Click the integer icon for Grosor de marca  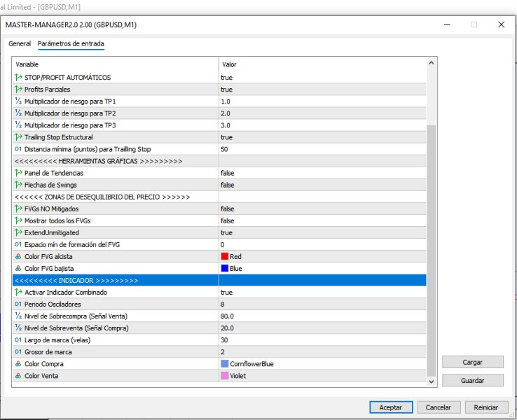pos(18,352)
